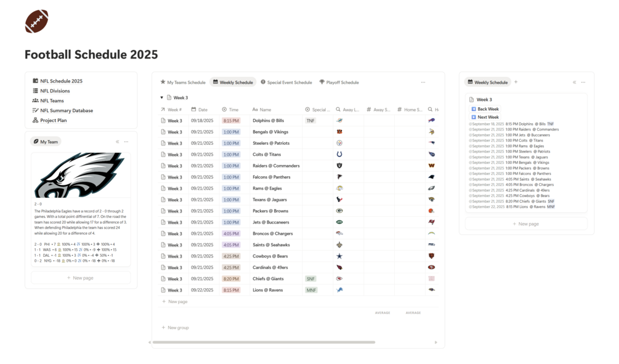This screenshot has width=619, height=364.
Task: Open right panel more options menu
Action: click(583, 83)
